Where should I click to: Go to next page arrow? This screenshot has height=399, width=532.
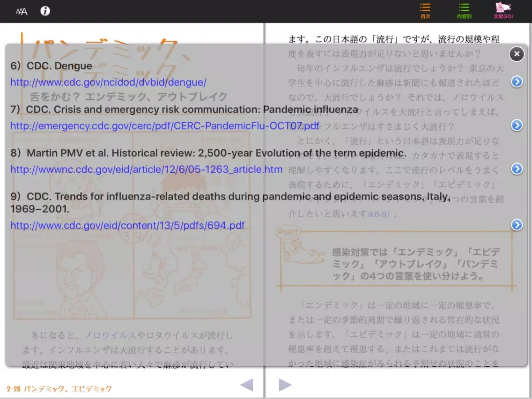pos(285,385)
